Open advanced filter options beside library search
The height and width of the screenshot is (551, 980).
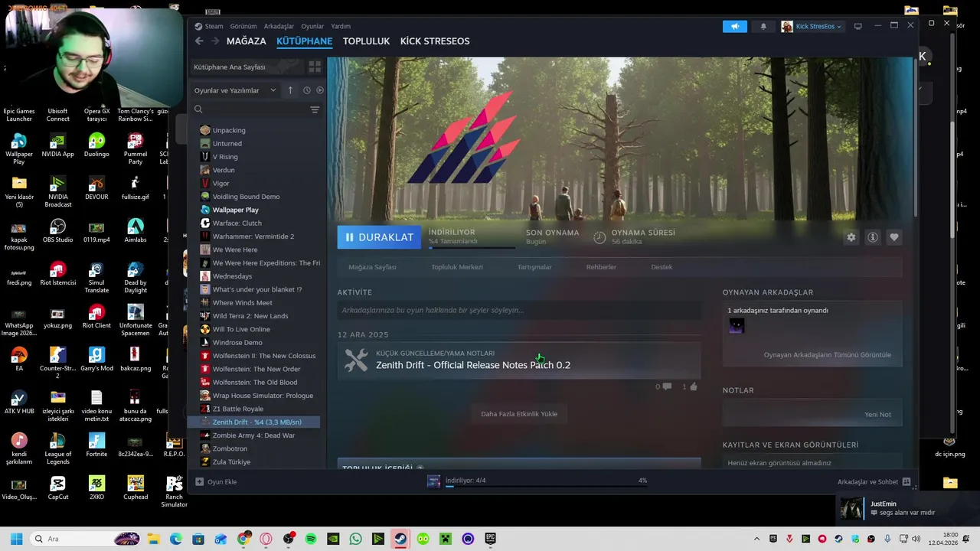pyautogui.click(x=315, y=109)
